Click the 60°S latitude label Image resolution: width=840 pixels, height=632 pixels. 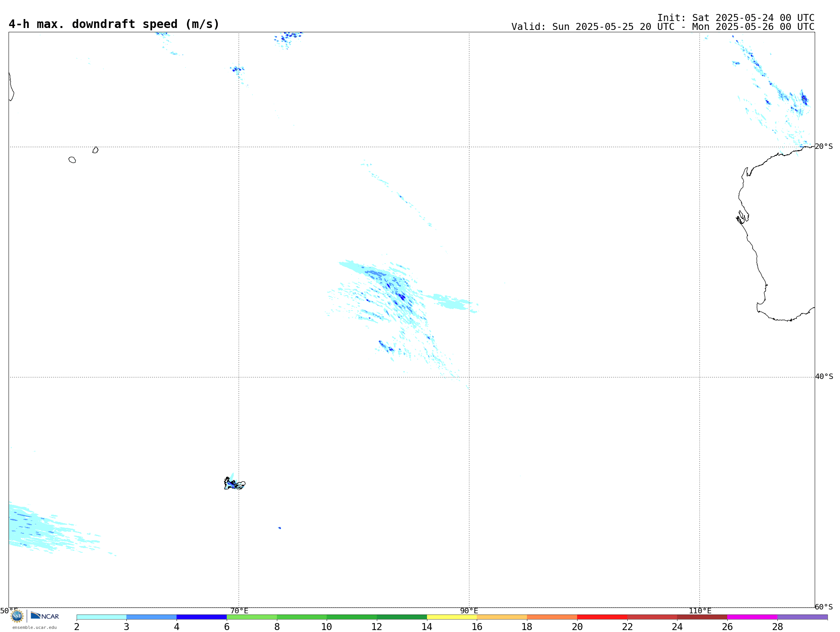824,607
